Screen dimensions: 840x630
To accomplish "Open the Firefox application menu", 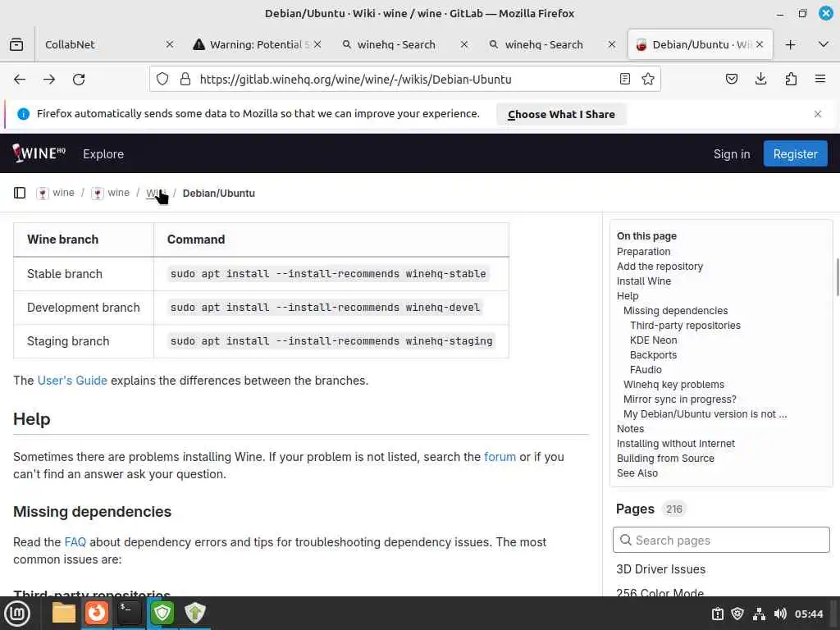I will tap(820, 80).
